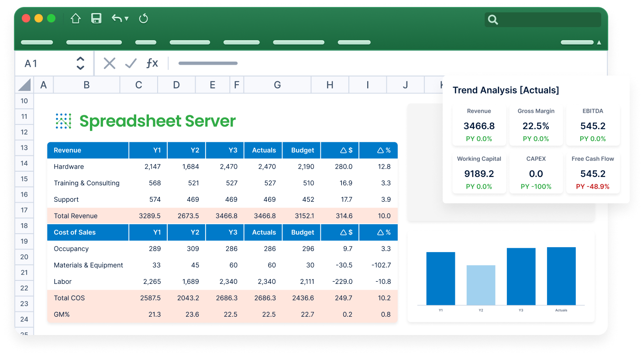Select the Insert Function (fx) icon
644x356 pixels.
pos(152,63)
